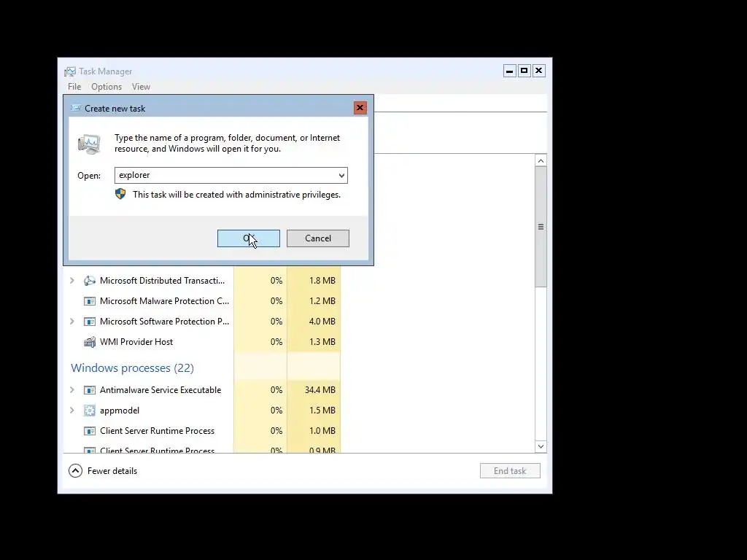The width and height of the screenshot is (747, 560).
Task: Open the File menu
Action: (x=74, y=87)
